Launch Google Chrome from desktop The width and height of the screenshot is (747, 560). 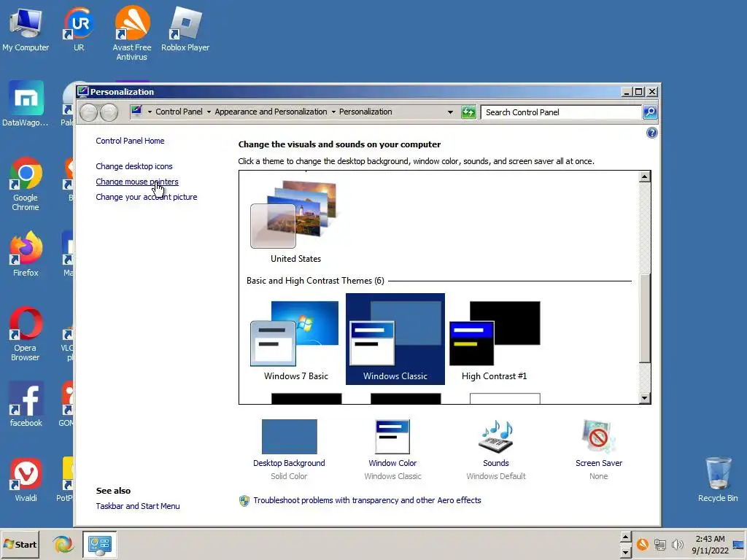pyautogui.click(x=26, y=184)
